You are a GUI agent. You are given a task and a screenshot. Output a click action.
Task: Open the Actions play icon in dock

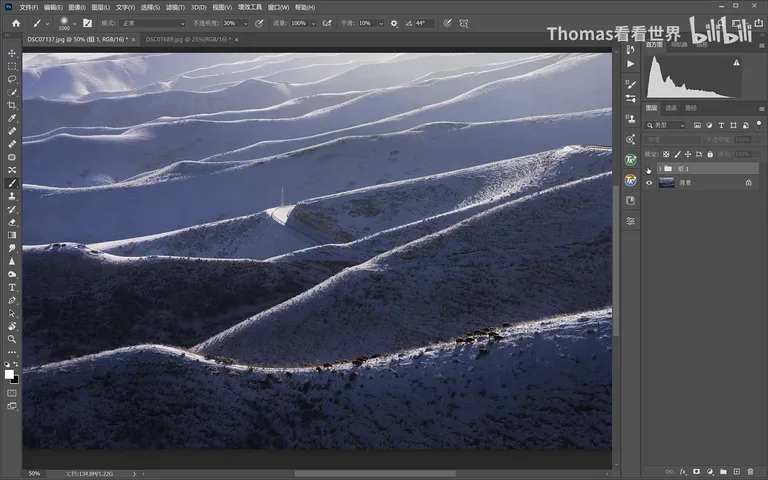(x=631, y=64)
